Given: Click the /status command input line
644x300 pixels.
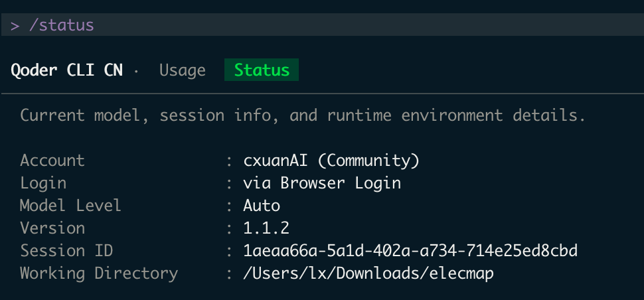Looking at the screenshot, I should [x=323, y=25].
